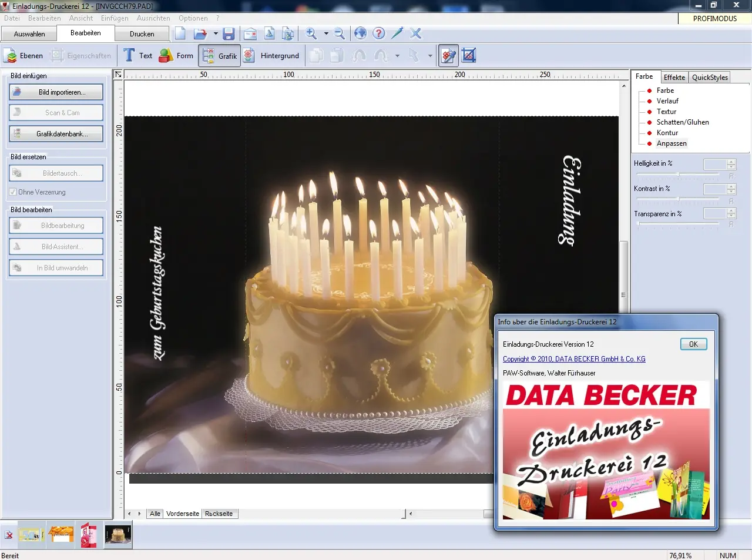Click the vertical canvas scrollbar
The width and height of the screenshot is (752, 560).
click(624, 294)
